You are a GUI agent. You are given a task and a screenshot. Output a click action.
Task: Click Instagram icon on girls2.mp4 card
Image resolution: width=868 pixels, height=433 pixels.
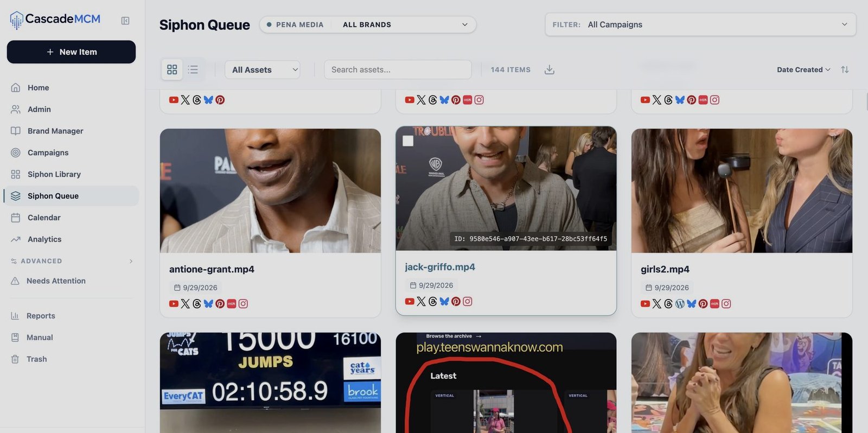point(726,304)
